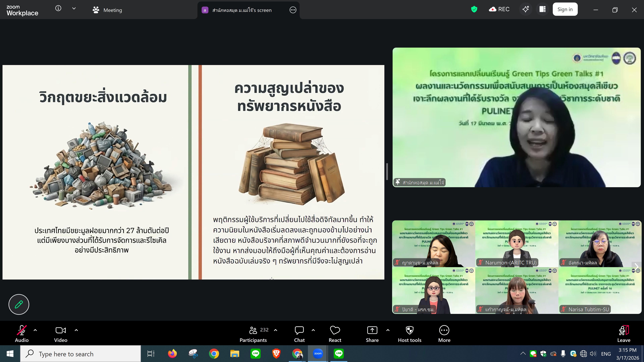The height and width of the screenshot is (362, 644).
Task: Leave the meeting
Action: point(624,334)
